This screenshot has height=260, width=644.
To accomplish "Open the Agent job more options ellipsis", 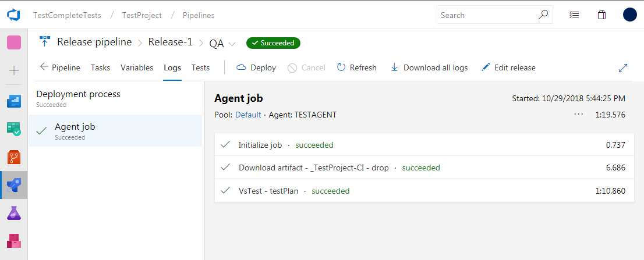I will [x=579, y=115].
